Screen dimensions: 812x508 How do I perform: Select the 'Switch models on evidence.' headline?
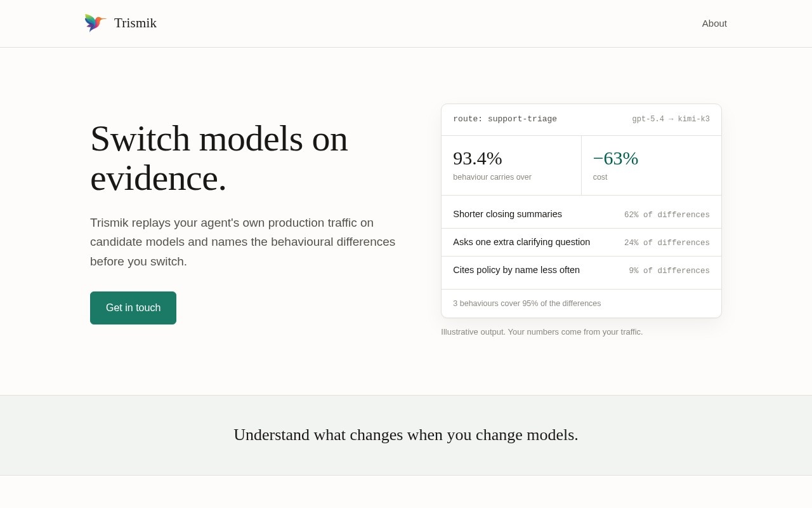(219, 158)
